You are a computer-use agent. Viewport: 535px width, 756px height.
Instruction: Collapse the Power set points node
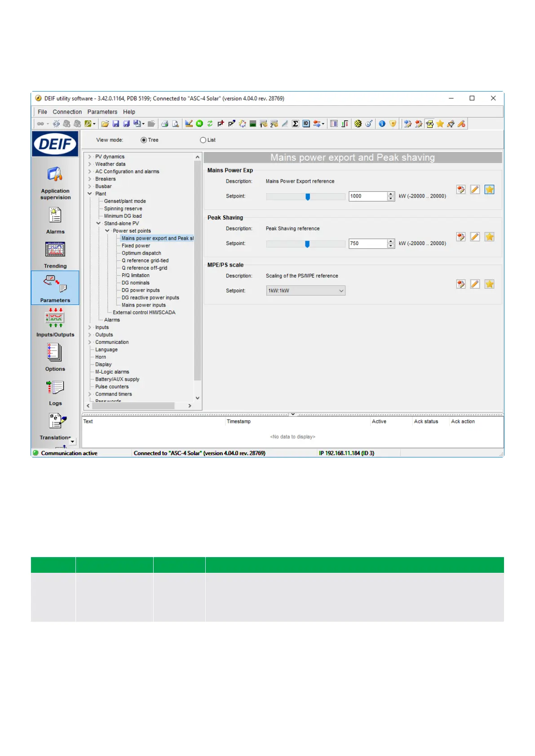point(107,231)
